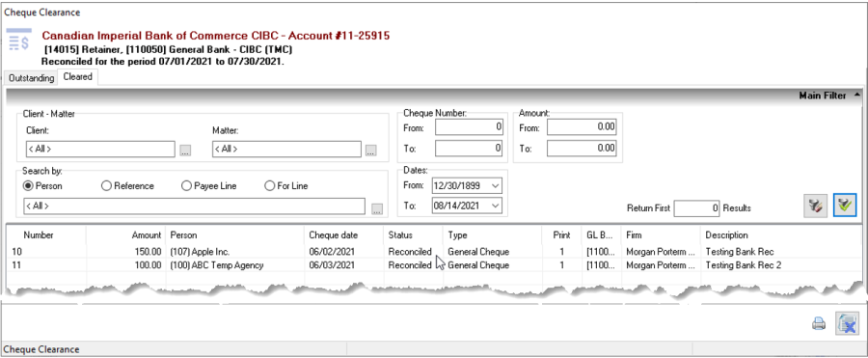Sort by the Print column header
Viewport: 868px width, 358px height.
561,235
